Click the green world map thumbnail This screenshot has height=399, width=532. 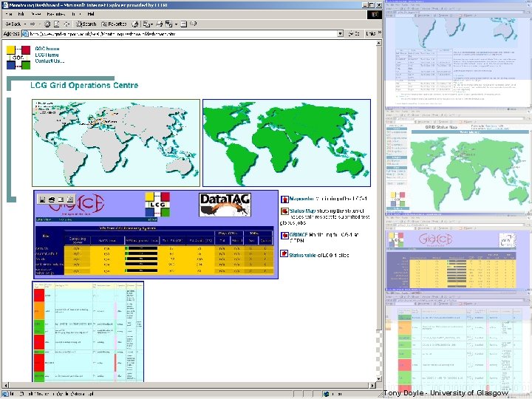pos(287,143)
